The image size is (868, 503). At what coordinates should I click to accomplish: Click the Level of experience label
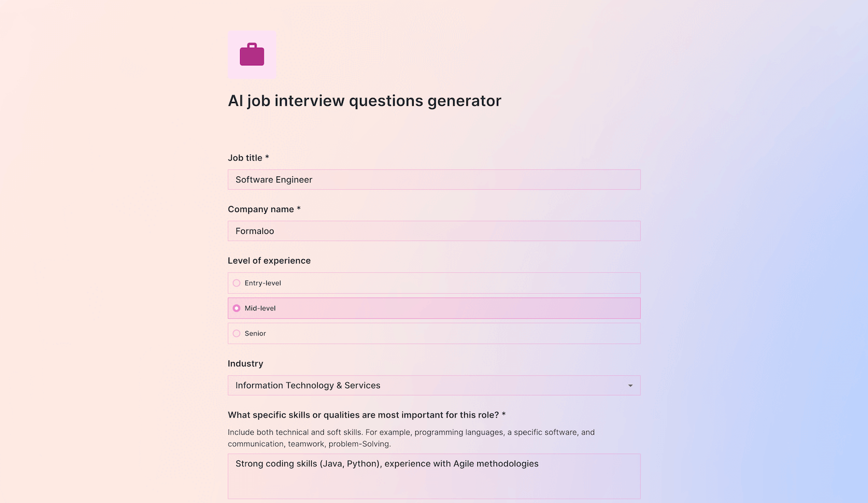269,260
